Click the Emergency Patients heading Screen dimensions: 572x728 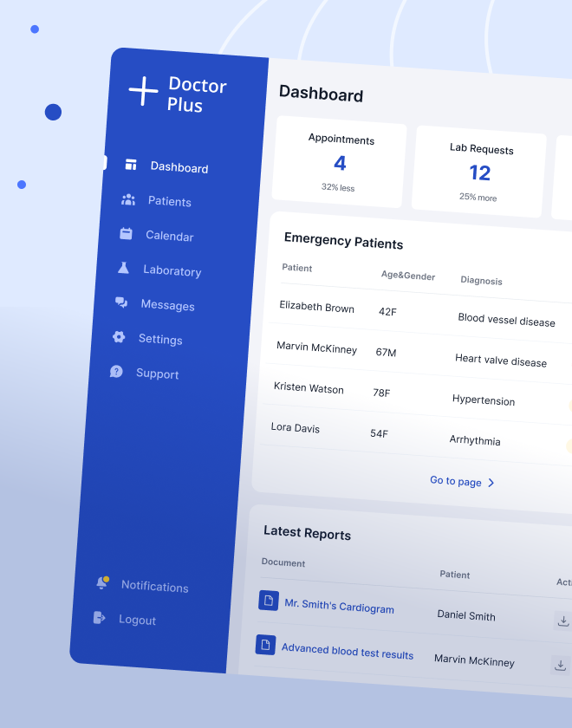(x=343, y=241)
